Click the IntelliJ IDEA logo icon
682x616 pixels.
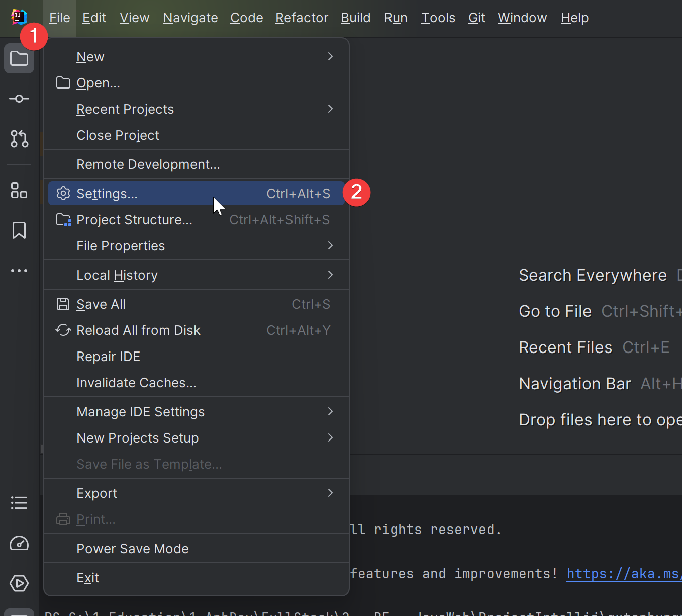[x=19, y=17]
